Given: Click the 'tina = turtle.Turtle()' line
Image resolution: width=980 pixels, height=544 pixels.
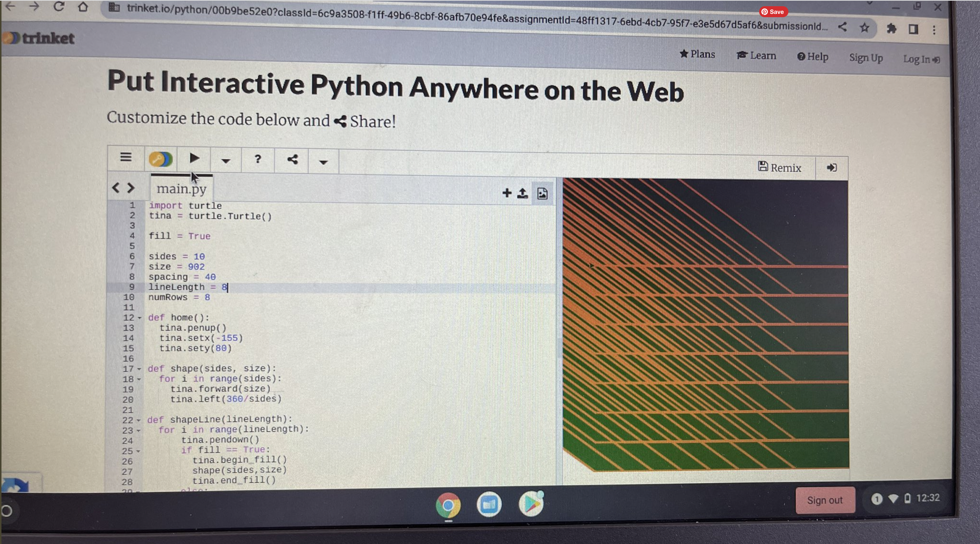Looking at the screenshot, I should (210, 216).
